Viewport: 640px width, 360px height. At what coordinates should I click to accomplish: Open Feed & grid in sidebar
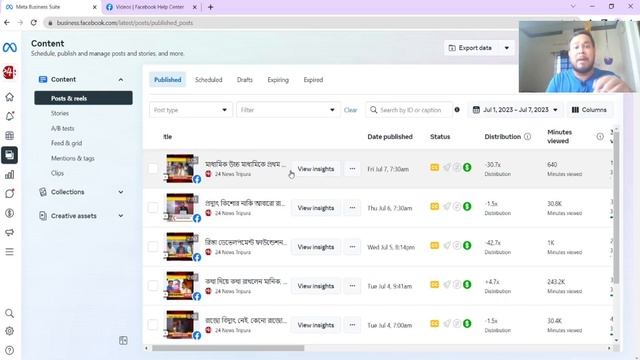[66, 143]
